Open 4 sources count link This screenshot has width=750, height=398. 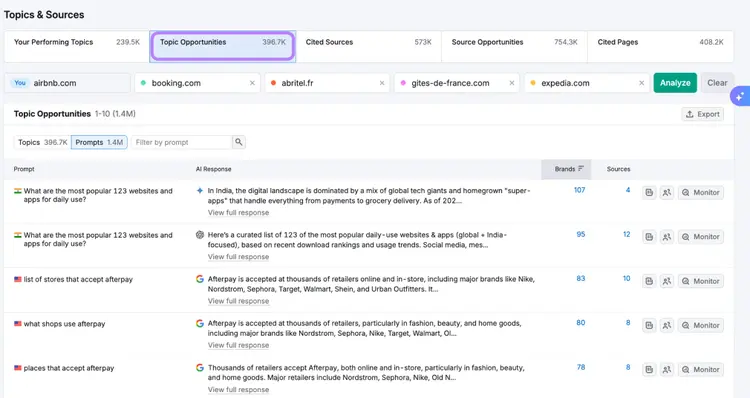[628, 190]
